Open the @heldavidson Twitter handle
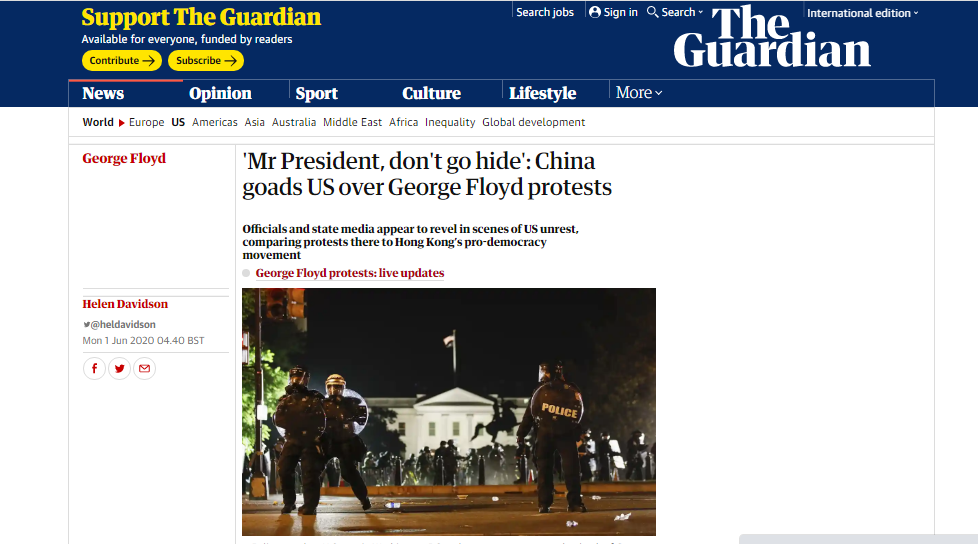The height and width of the screenshot is (544, 978). 119,324
